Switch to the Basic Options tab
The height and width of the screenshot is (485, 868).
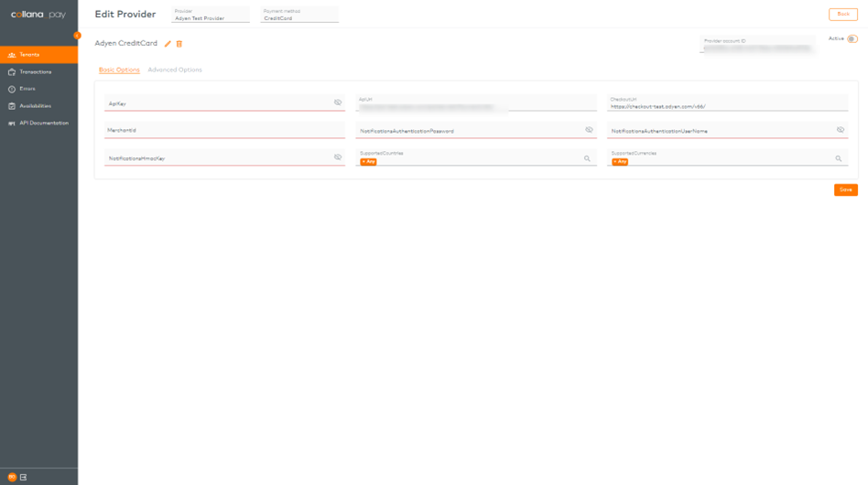click(119, 70)
